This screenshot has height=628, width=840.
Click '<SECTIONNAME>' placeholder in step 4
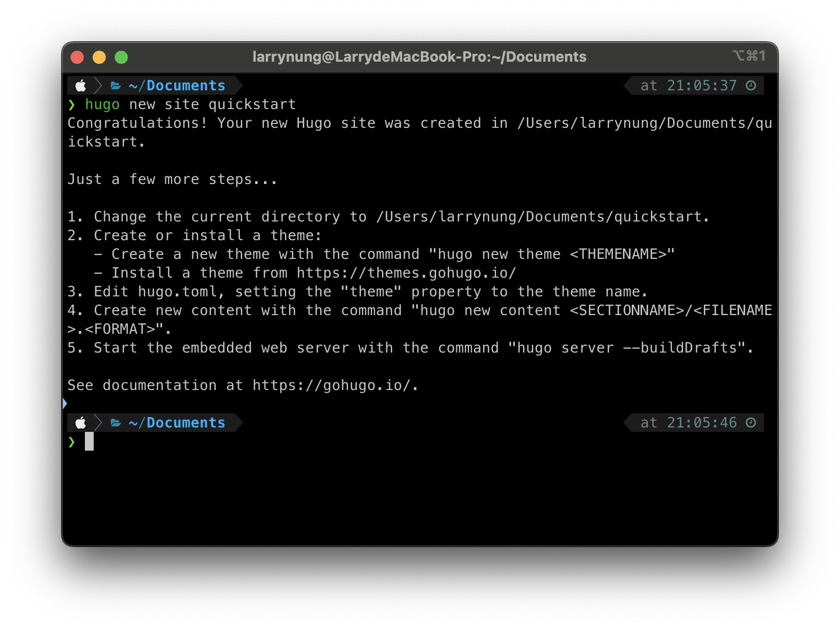627,310
